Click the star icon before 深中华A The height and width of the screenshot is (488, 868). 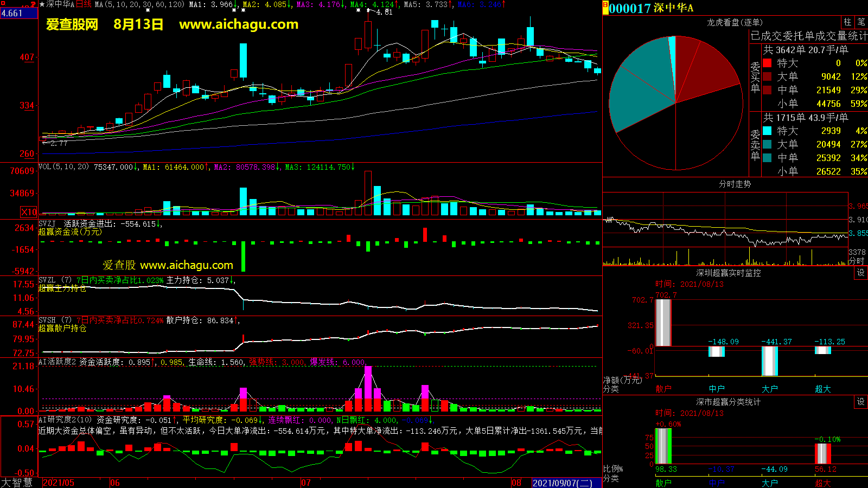pyautogui.click(x=42, y=4)
